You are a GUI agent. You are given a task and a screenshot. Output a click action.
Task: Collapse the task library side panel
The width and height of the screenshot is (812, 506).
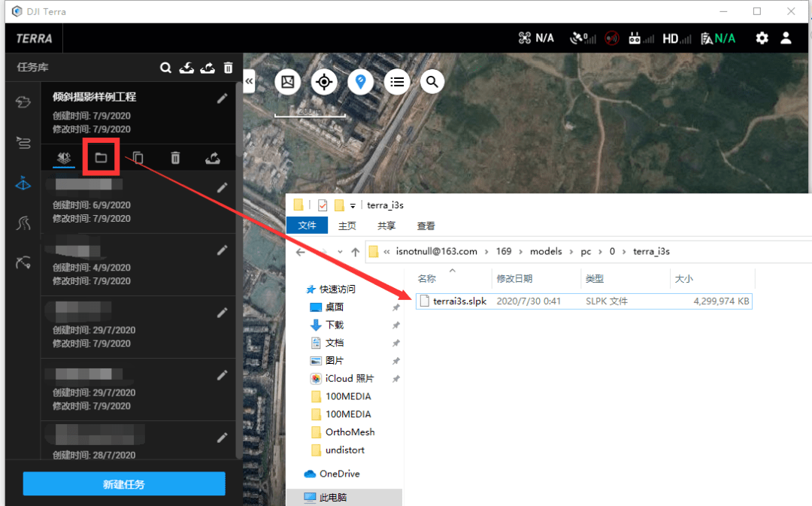pyautogui.click(x=249, y=81)
